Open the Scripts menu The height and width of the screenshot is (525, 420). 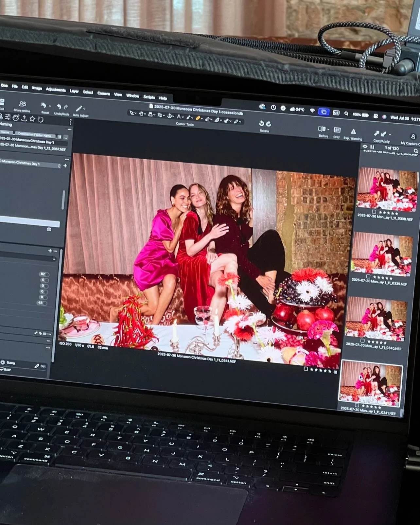click(x=149, y=97)
